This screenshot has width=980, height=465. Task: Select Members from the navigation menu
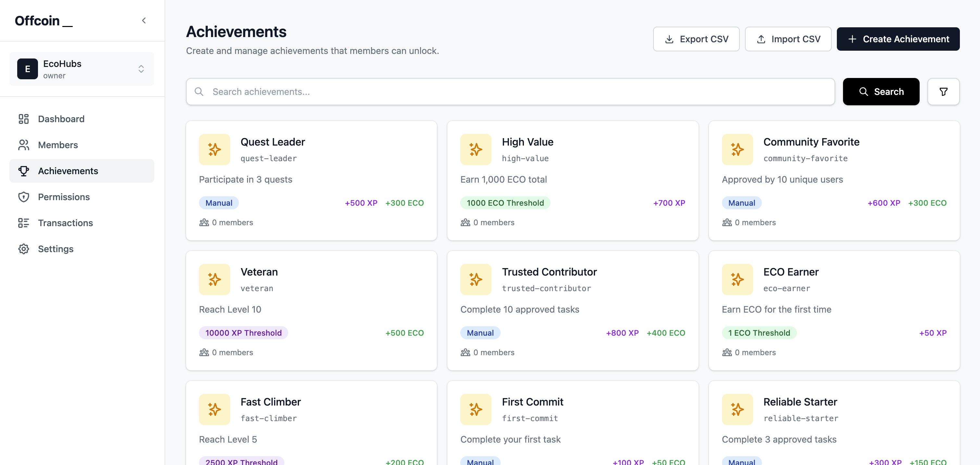click(58, 145)
